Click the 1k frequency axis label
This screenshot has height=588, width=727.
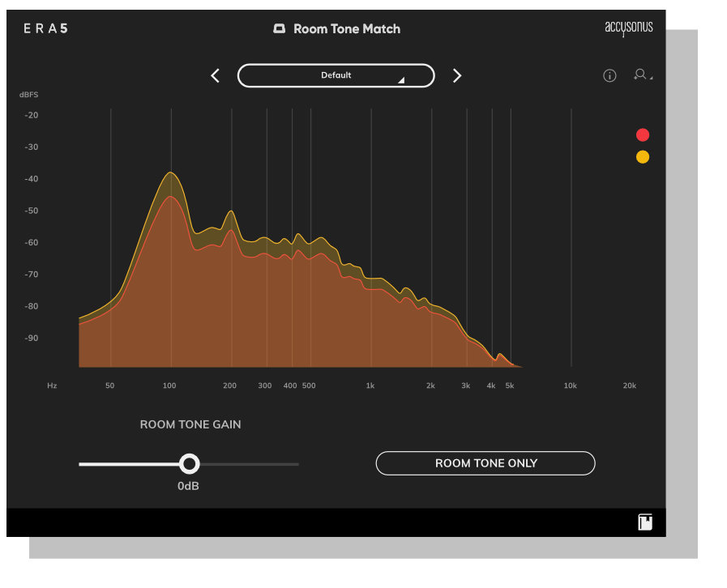pos(370,386)
